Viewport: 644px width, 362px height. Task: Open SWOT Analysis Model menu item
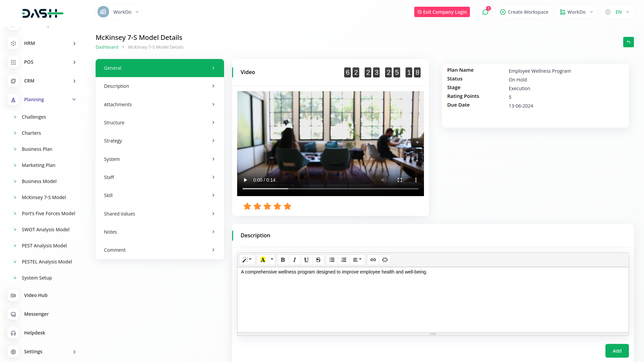tap(46, 230)
